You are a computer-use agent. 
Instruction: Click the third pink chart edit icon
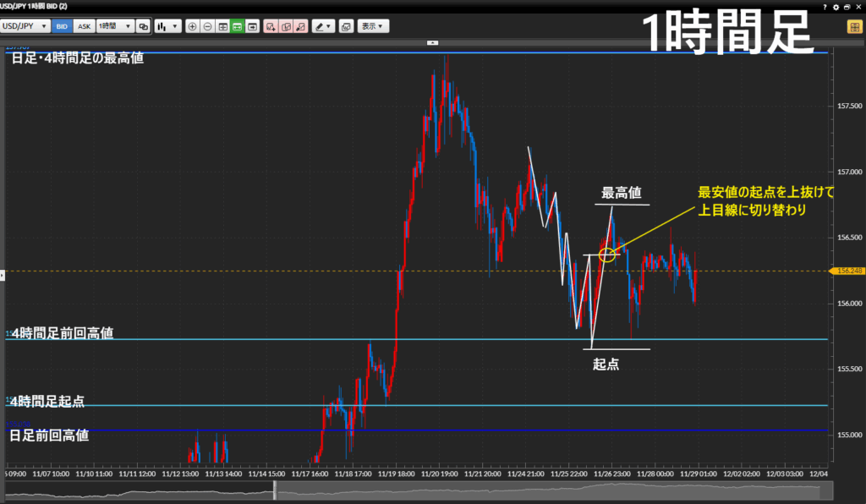coord(301,26)
